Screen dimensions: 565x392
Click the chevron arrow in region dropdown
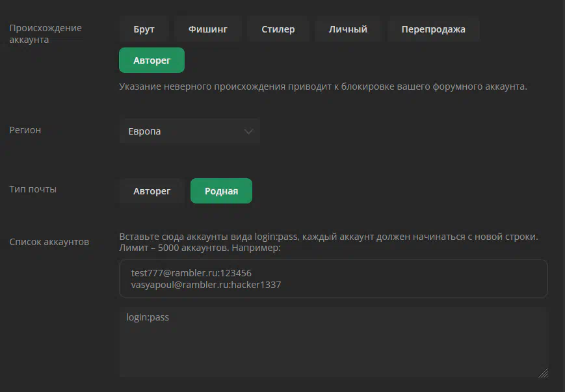[x=248, y=131]
